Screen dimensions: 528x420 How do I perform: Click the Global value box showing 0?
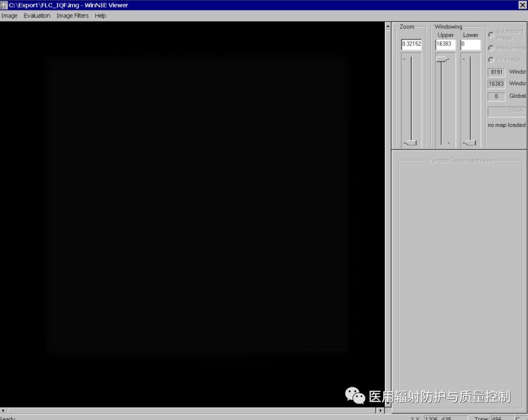(496, 96)
